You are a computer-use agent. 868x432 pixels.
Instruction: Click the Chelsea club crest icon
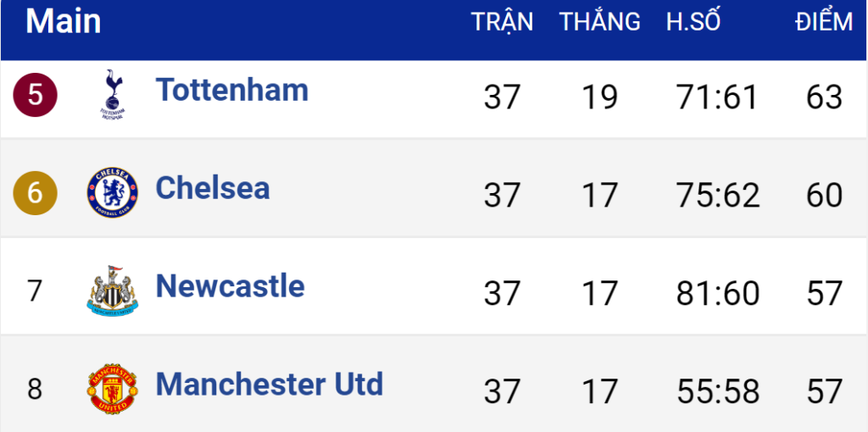click(112, 192)
